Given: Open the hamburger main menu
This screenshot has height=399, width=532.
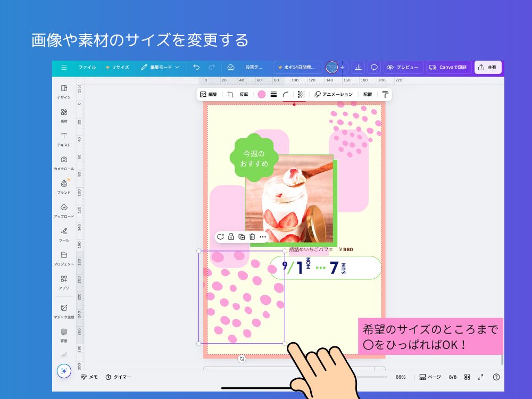Looking at the screenshot, I should [64, 68].
